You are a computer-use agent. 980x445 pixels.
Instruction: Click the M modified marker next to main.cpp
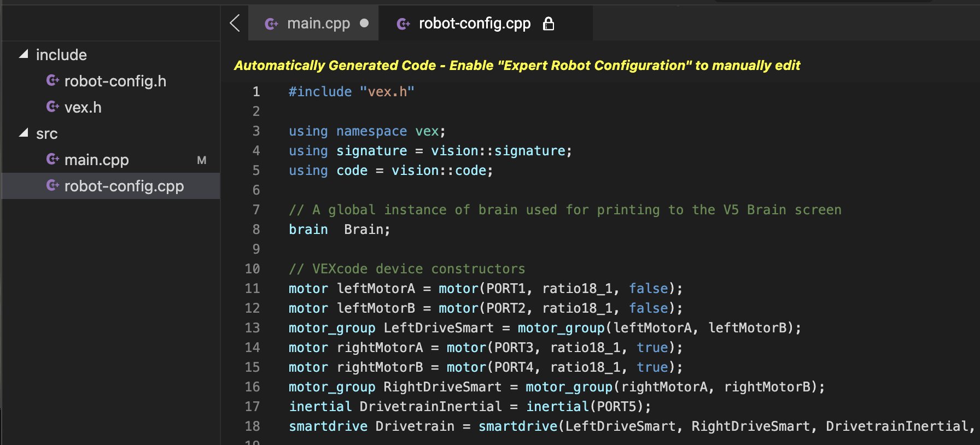(x=202, y=160)
